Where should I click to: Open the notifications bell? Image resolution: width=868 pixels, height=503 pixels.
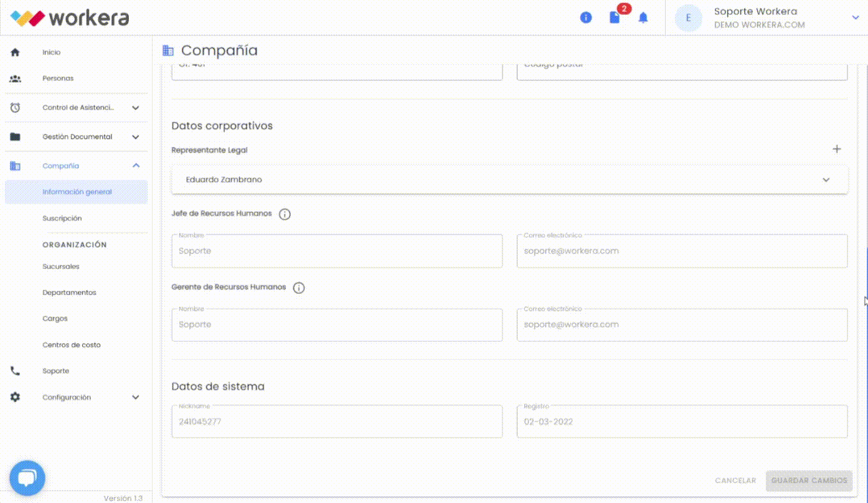(x=643, y=17)
